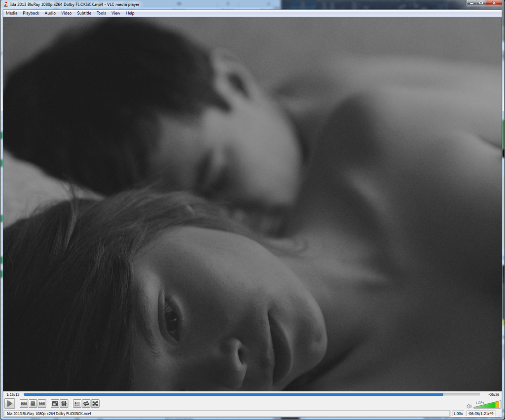
Task: Click the VLC cone icon in title bar
Action: (x=6, y=4)
